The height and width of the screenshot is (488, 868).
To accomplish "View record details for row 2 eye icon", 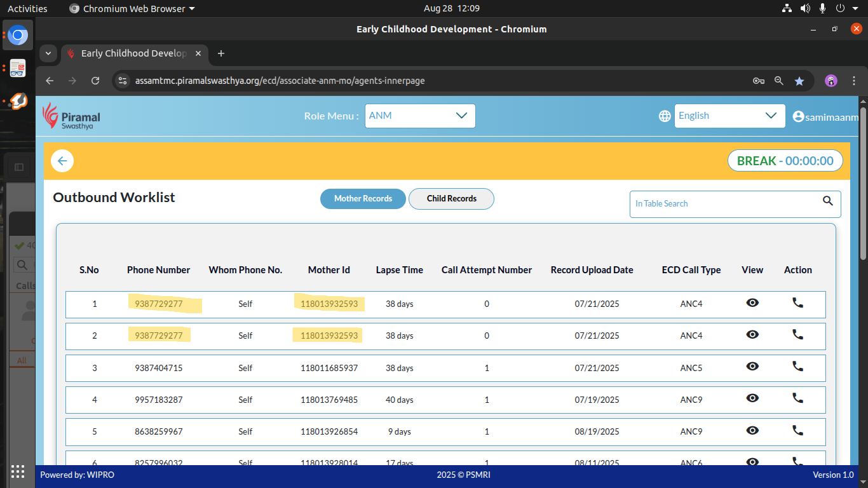I will 752,335.
